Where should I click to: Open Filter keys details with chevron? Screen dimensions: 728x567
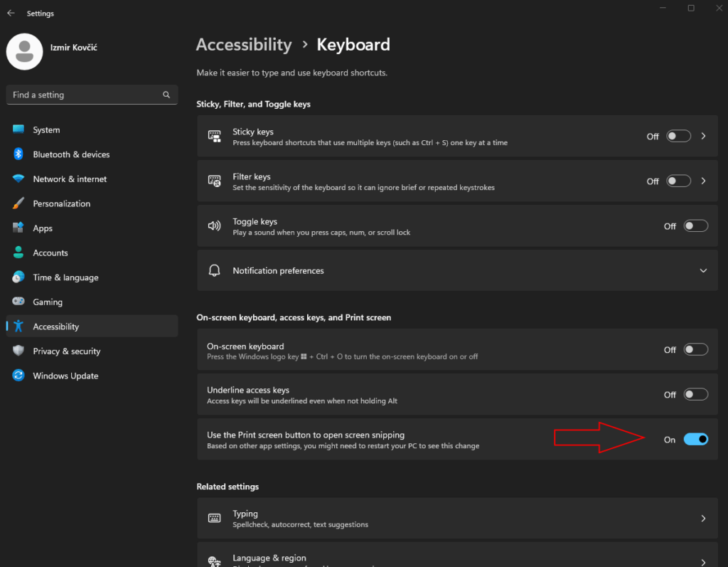pyautogui.click(x=703, y=181)
